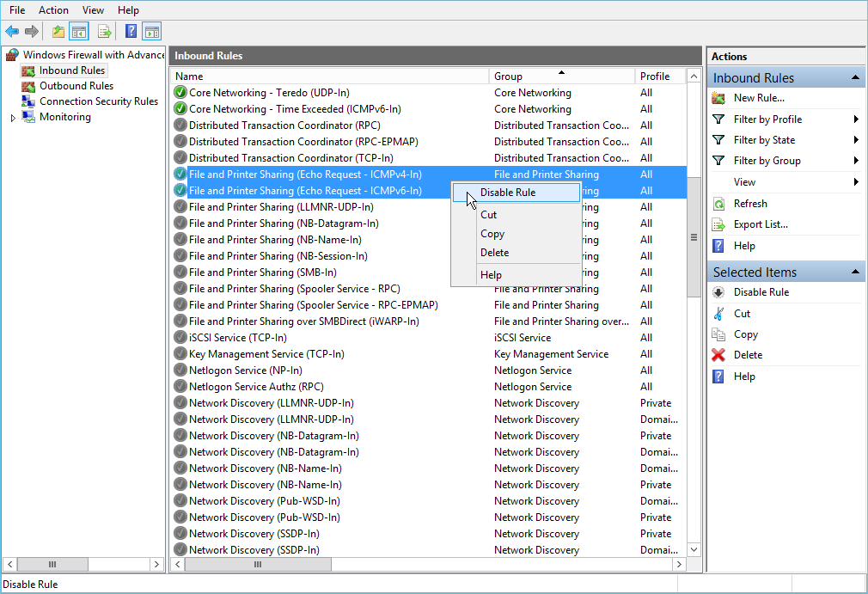Select Monitoring in the tree
Screen dimensions: 868x594
coord(64,117)
